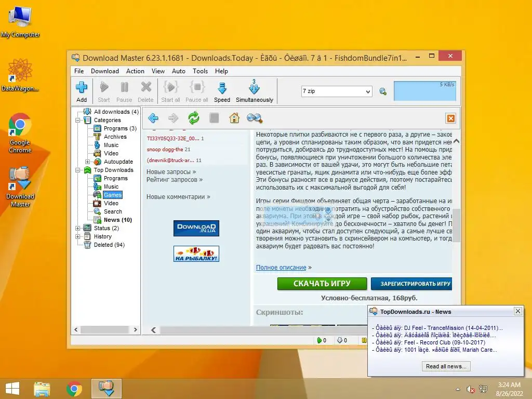The width and height of the screenshot is (532, 399).
Task: Open the Speed toolbar control
Action: (222, 91)
